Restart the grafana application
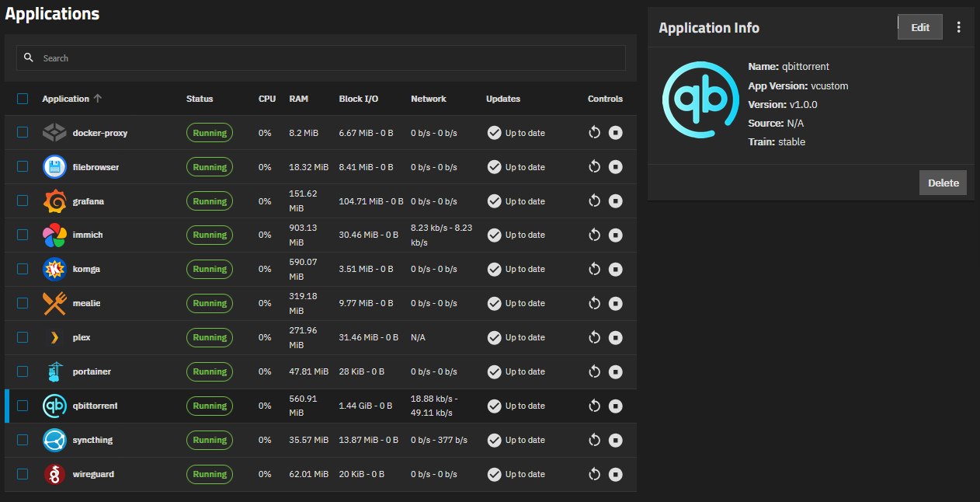 click(594, 200)
